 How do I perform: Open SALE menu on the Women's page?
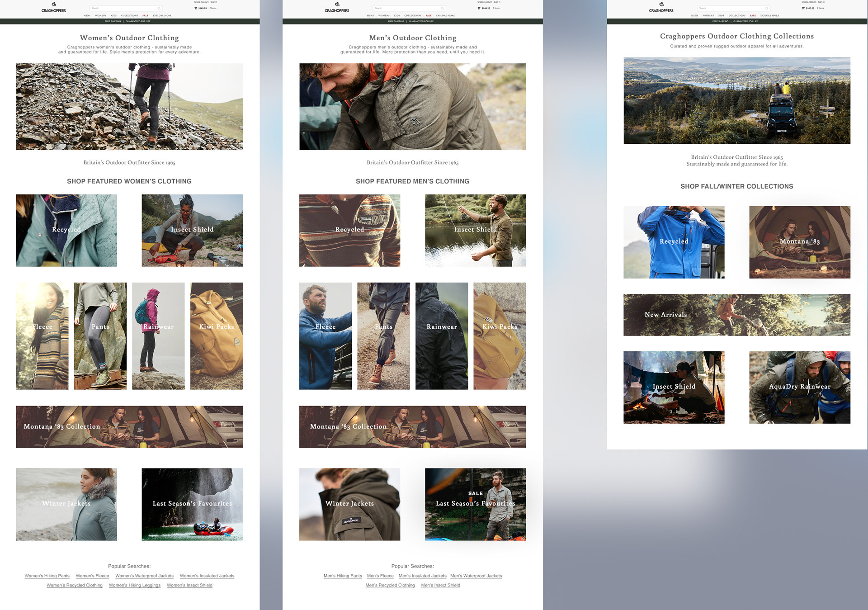(x=145, y=15)
